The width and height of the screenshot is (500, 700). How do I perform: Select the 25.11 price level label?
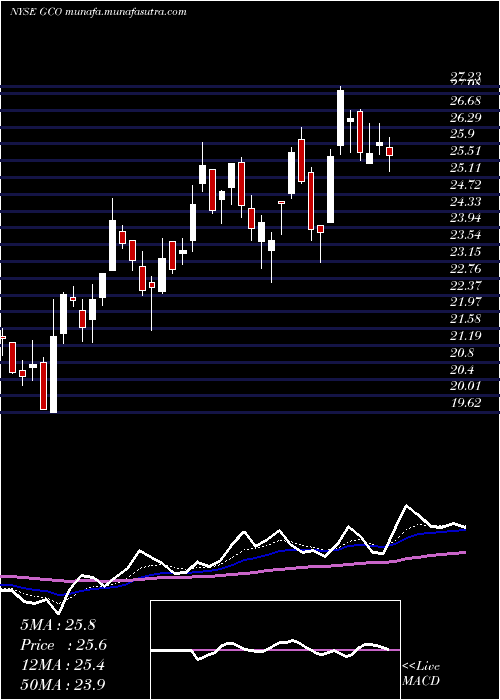click(x=465, y=168)
